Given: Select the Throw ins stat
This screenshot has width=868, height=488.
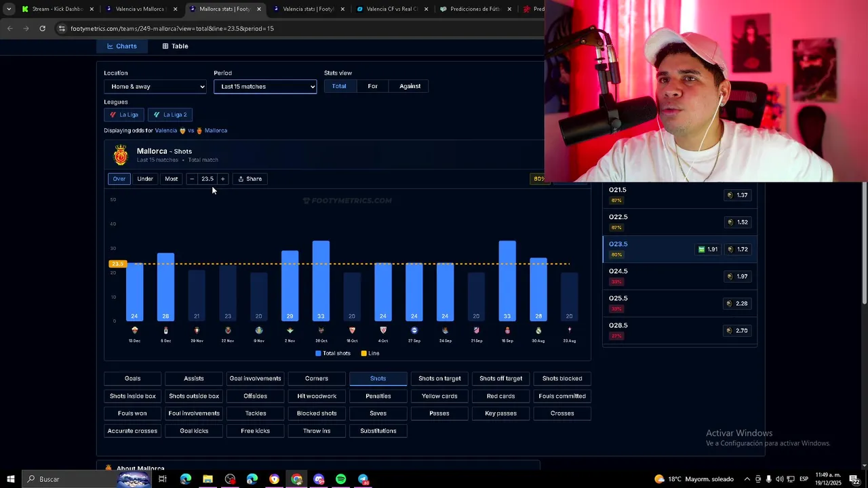Looking at the screenshot, I should click(317, 431).
